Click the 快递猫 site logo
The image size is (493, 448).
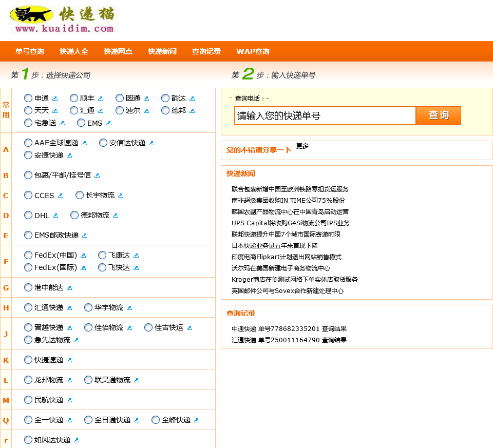pos(64,20)
